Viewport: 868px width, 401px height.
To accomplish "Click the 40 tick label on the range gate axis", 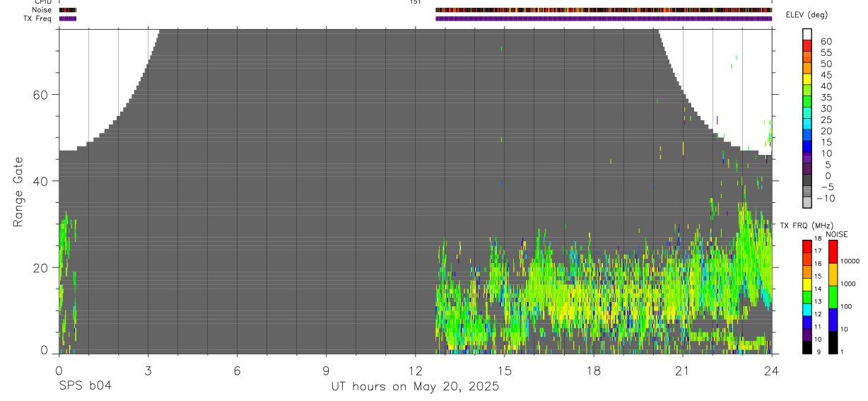I will pyautogui.click(x=41, y=181).
